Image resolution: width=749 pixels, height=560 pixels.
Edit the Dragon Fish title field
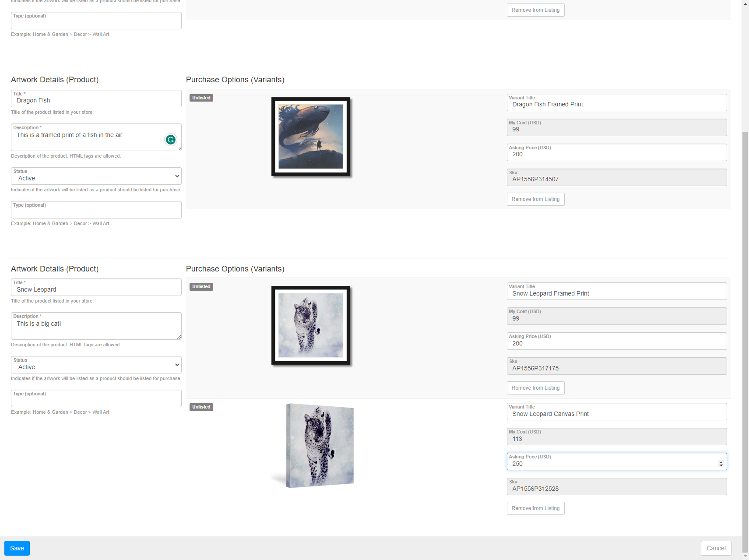point(96,99)
